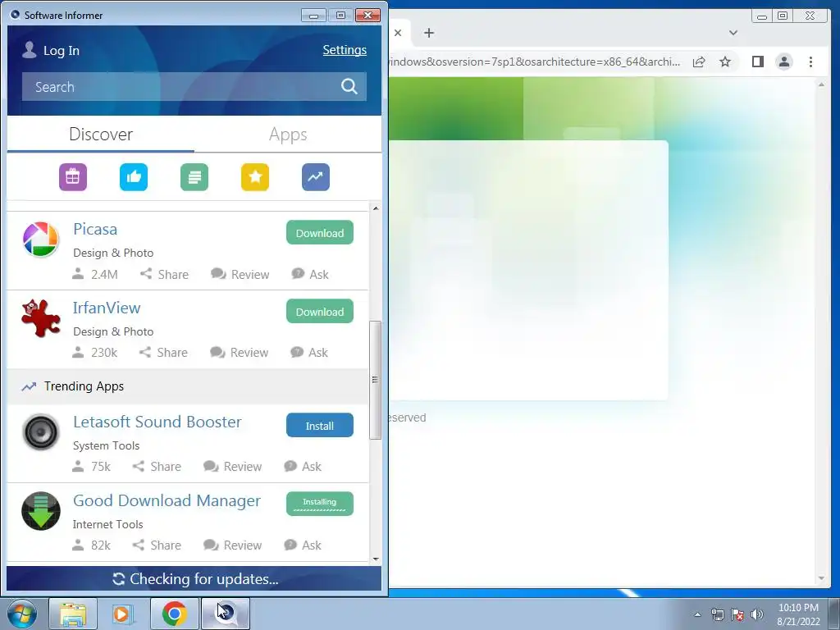Write a Review for IrfanView
The width and height of the screenshot is (840, 630).
pyautogui.click(x=239, y=353)
